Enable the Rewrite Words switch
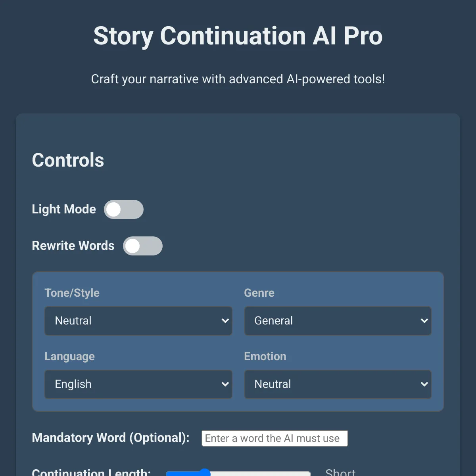 [142, 246]
